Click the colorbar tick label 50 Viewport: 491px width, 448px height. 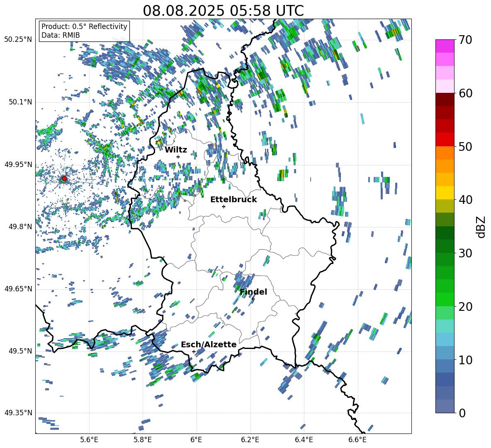click(x=465, y=147)
